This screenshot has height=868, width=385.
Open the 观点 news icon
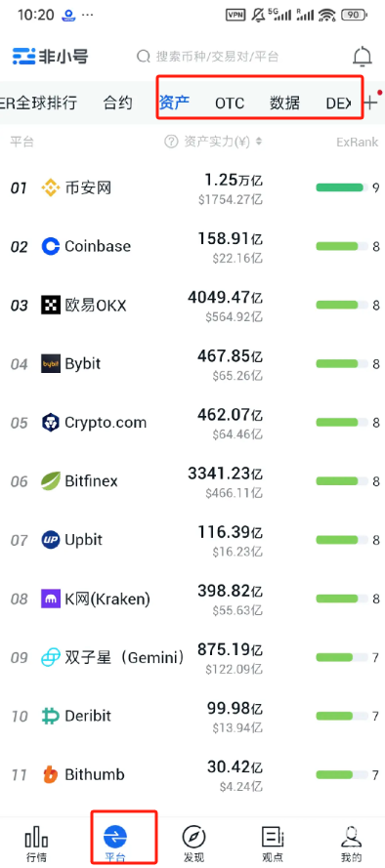tap(273, 837)
